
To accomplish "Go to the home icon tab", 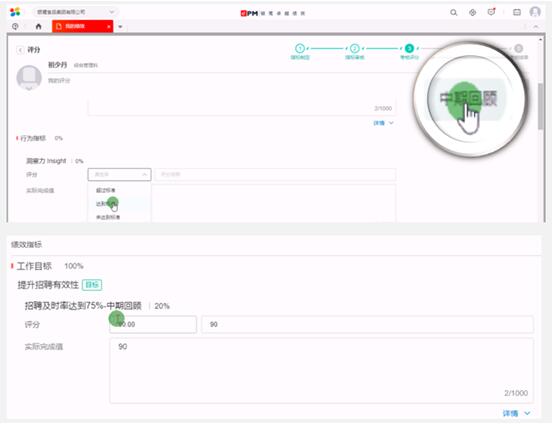I will pos(38,26).
